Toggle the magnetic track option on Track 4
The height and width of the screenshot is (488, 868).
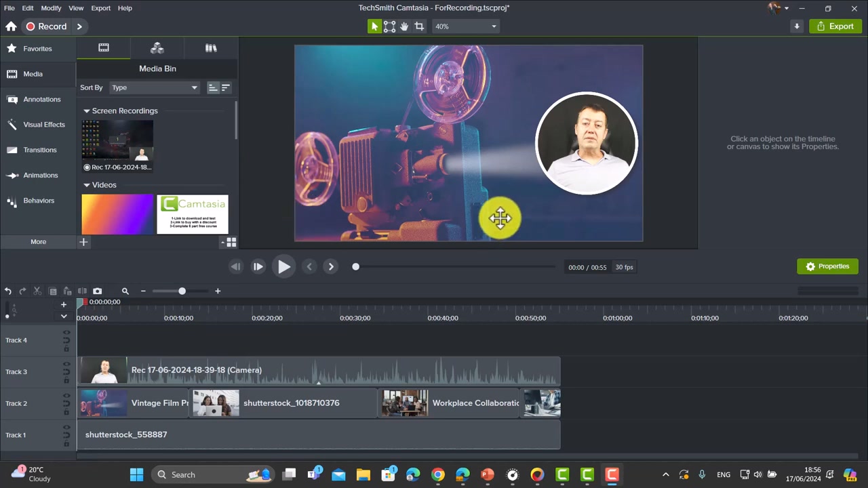66,340
